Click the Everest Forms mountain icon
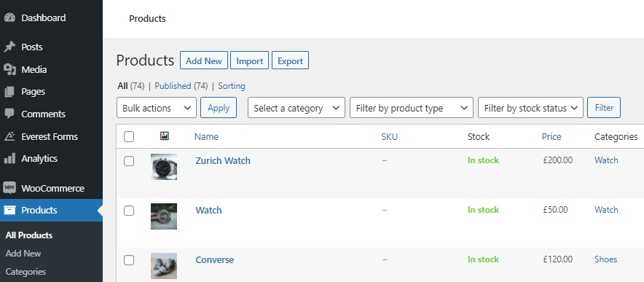 pos(9,136)
